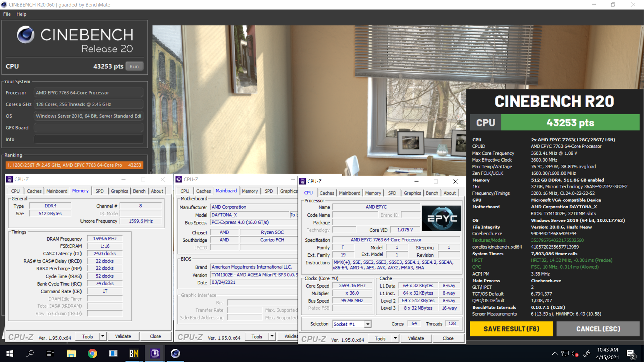The width and height of the screenshot is (644, 362).
Task: Open Socket #1 selection dropdown
Action: 368,324
